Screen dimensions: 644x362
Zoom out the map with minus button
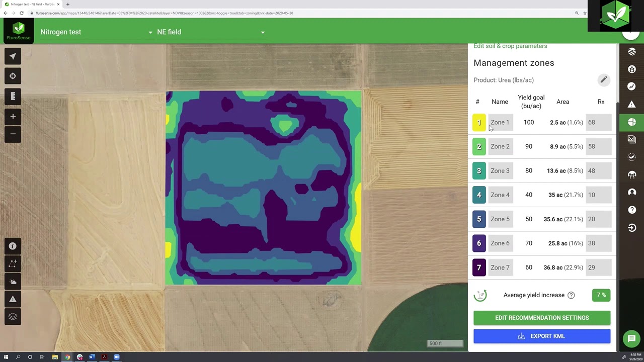tap(13, 134)
